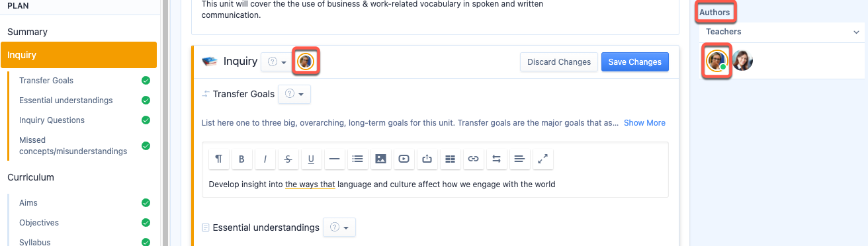This screenshot has width=868, height=246.
Task: Click the file upload icon in toolbar
Action: [427, 159]
